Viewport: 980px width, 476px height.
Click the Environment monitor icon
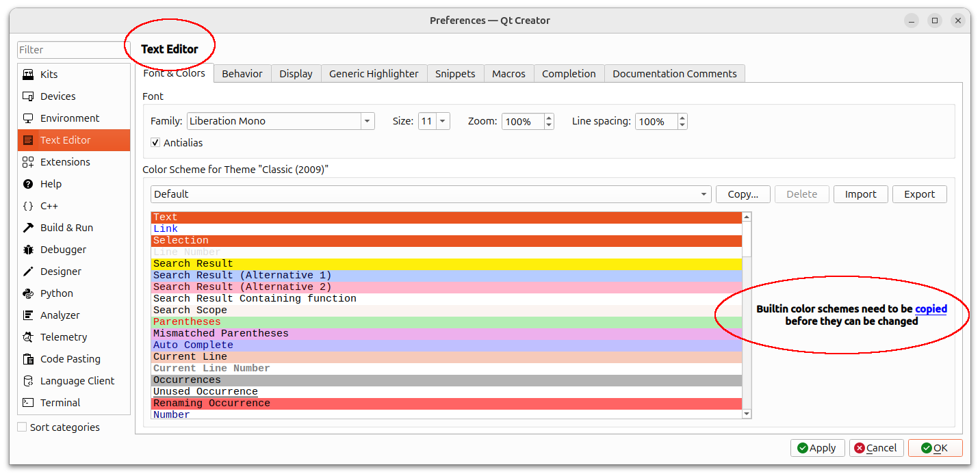[x=28, y=118]
